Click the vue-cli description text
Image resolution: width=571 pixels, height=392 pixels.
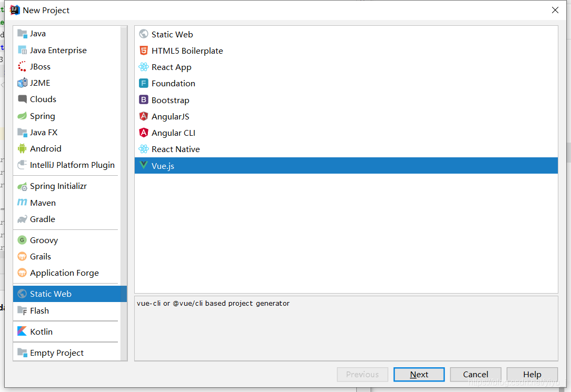213,303
